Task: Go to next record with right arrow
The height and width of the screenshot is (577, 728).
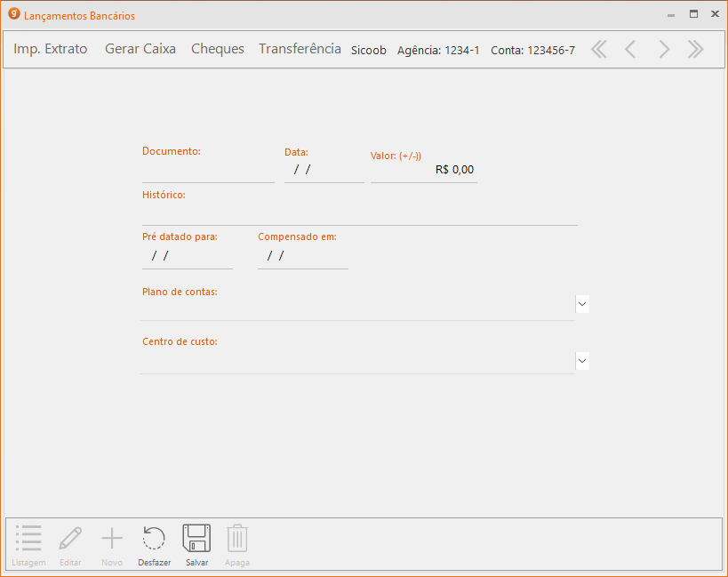Action: coord(664,49)
